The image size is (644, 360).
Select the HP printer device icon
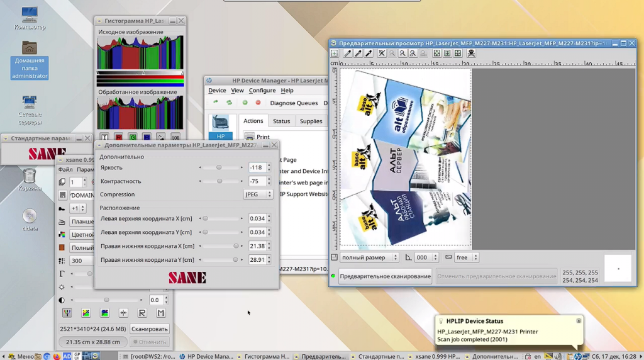point(221,127)
